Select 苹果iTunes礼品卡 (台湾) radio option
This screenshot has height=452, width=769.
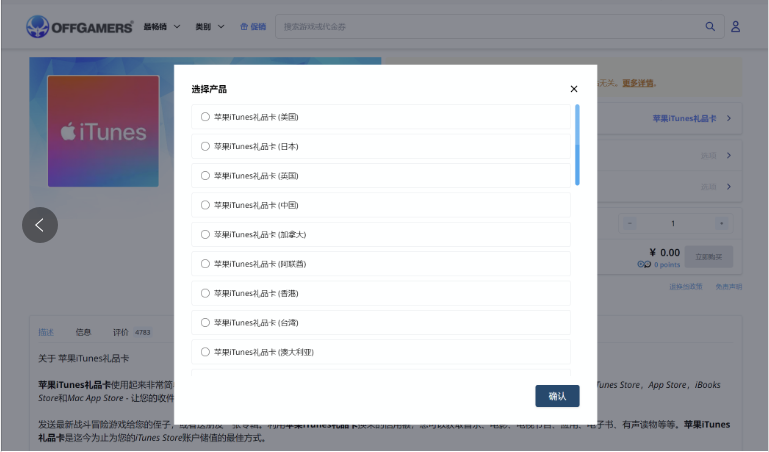205,323
